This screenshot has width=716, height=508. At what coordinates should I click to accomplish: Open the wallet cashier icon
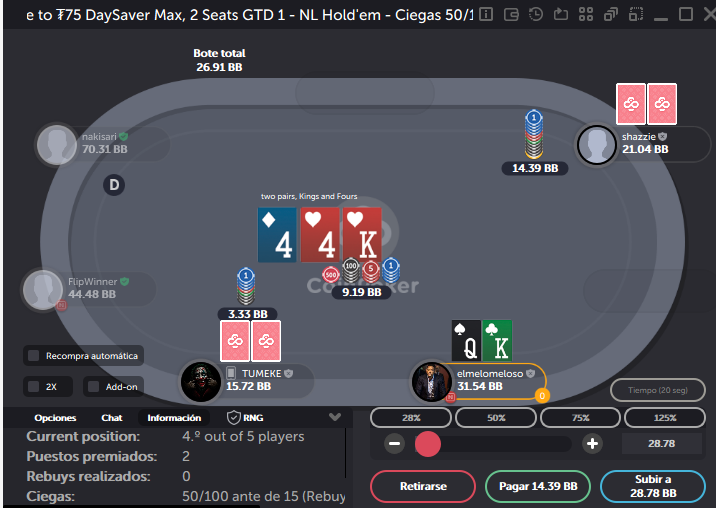click(x=511, y=15)
